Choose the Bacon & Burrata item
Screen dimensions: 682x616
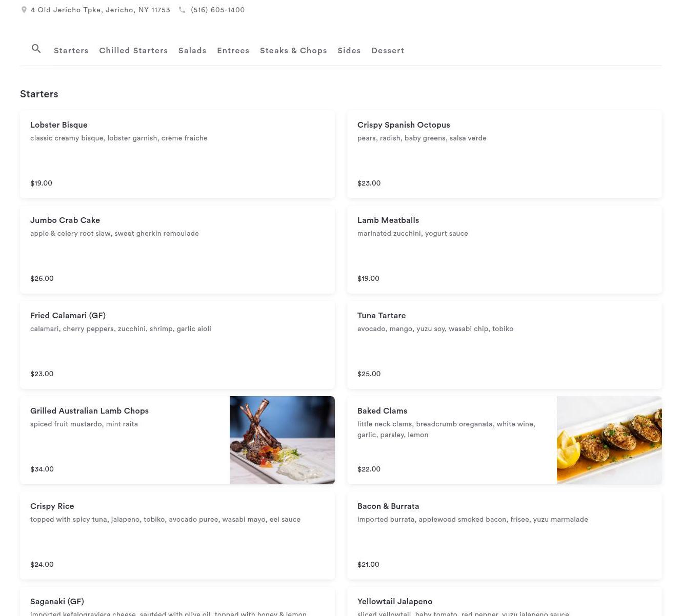[504, 535]
